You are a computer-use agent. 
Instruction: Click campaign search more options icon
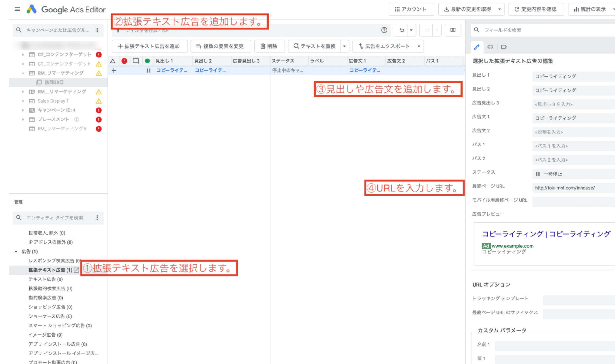pyautogui.click(x=97, y=30)
